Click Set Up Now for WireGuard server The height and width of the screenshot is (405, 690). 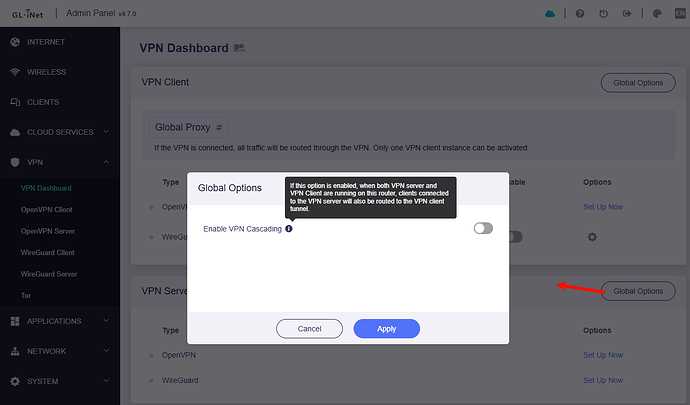coord(603,380)
